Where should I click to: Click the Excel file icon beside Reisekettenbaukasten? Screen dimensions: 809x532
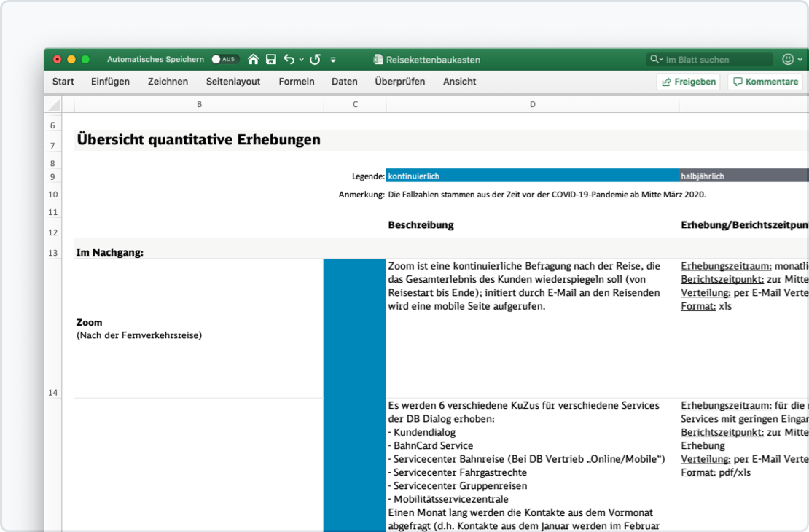coord(378,60)
